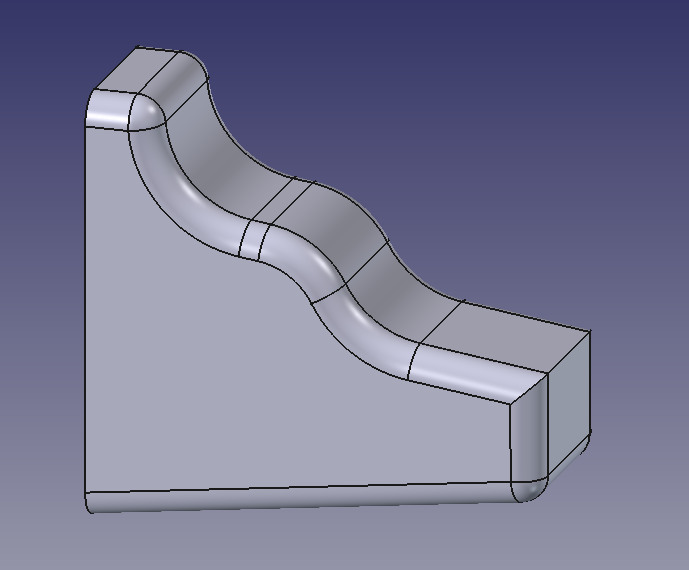Select the straight fillet along the lower-right top edge

[477, 373]
